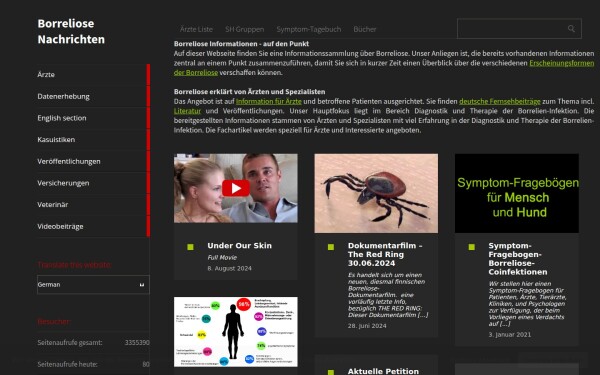Click the heading Borreliose Informationen - auf den Punkt
This screenshot has width=600, height=375.
pyautogui.click(x=241, y=44)
